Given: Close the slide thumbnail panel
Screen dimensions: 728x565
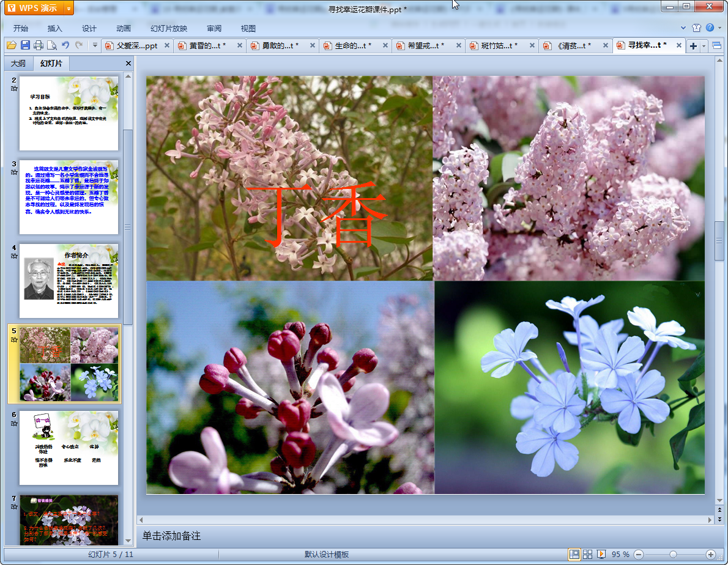Looking at the screenshot, I should click(128, 63).
